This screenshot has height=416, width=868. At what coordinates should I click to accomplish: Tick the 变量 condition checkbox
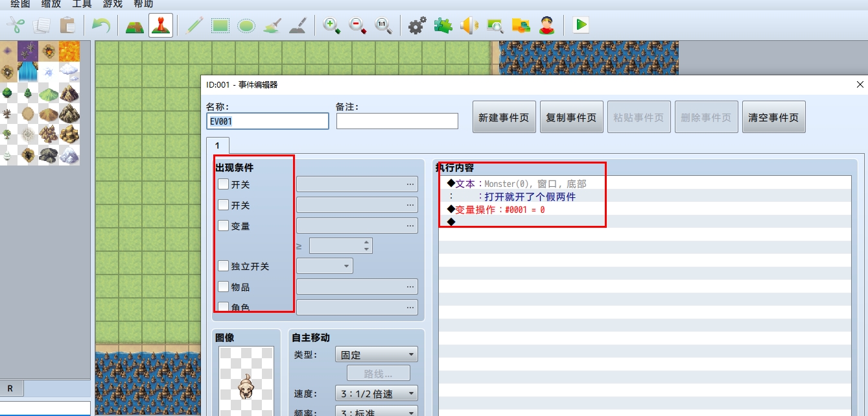[x=223, y=226]
